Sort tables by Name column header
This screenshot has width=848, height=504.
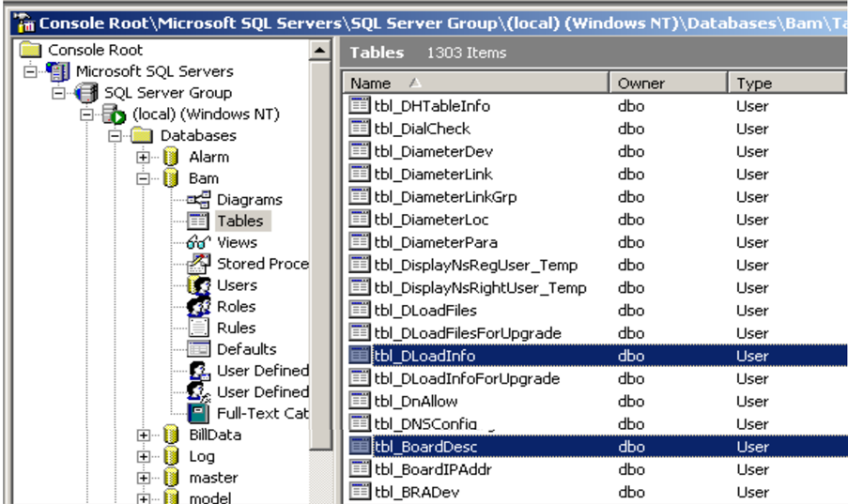pyautogui.click(x=476, y=83)
